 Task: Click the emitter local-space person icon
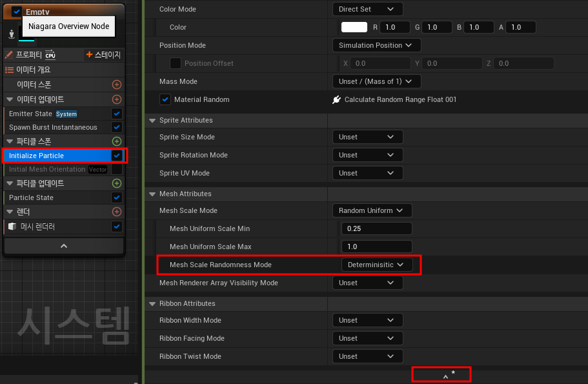point(12,34)
